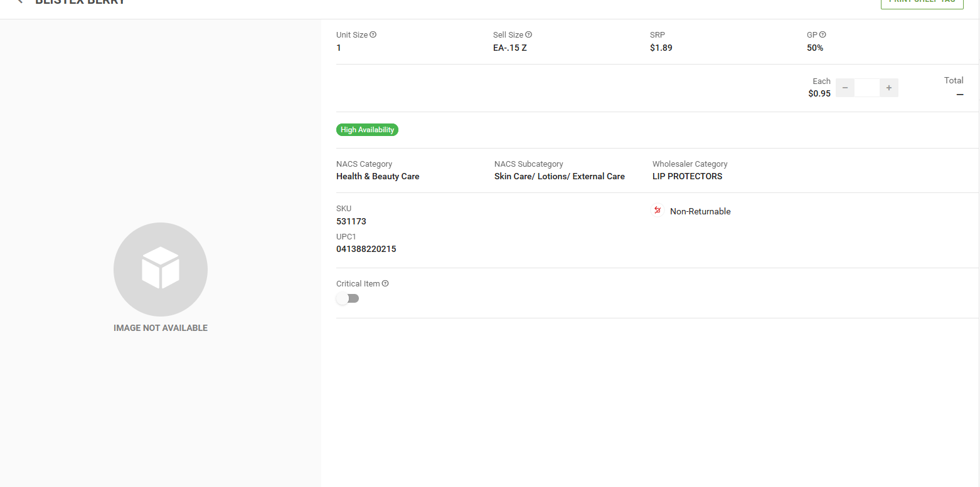Click the UPC1 code 041388220215

[366, 249]
